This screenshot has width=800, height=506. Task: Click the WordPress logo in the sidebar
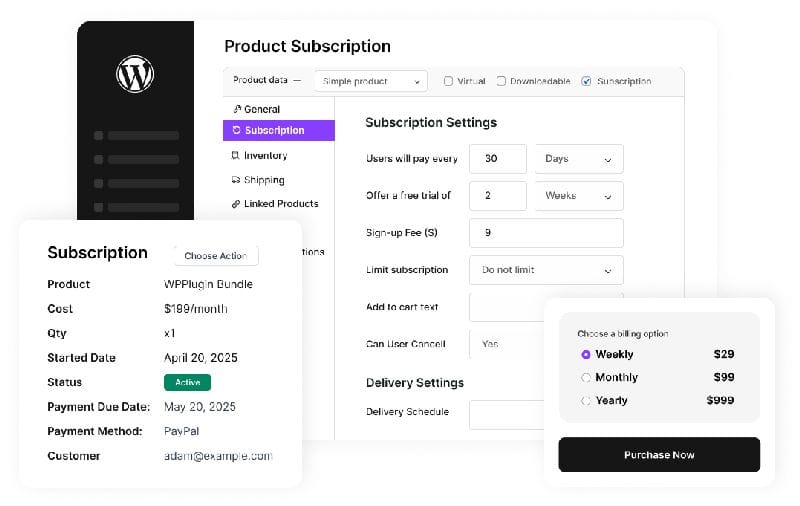pos(135,74)
